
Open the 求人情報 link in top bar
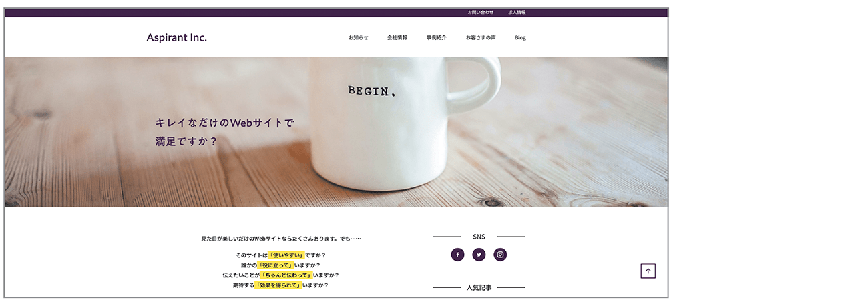tap(517, 13)
